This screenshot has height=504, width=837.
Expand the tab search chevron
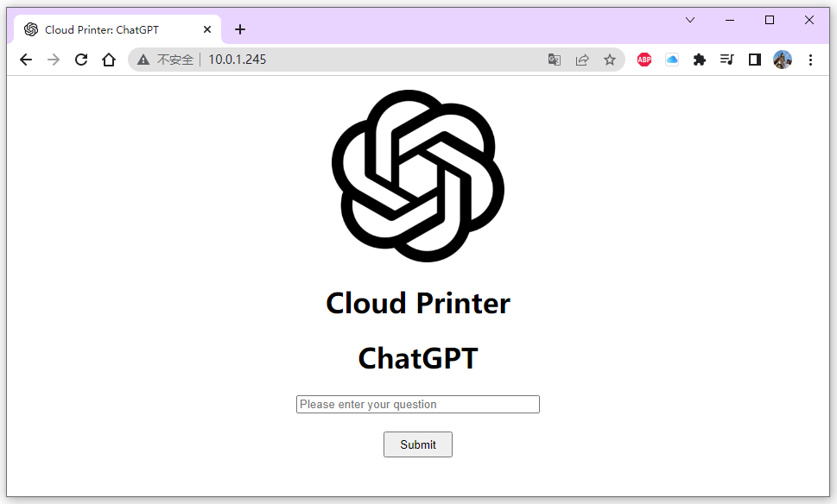(690, 20)
